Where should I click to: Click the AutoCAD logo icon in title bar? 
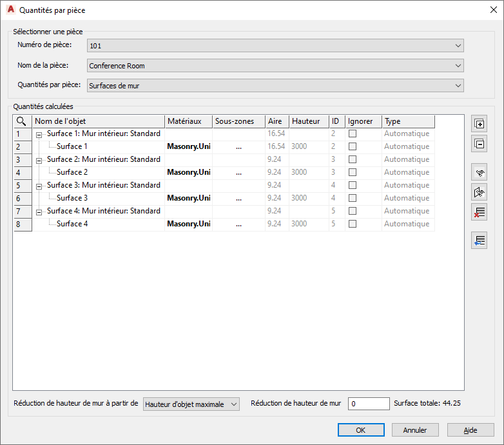click(x=10, y=10)
